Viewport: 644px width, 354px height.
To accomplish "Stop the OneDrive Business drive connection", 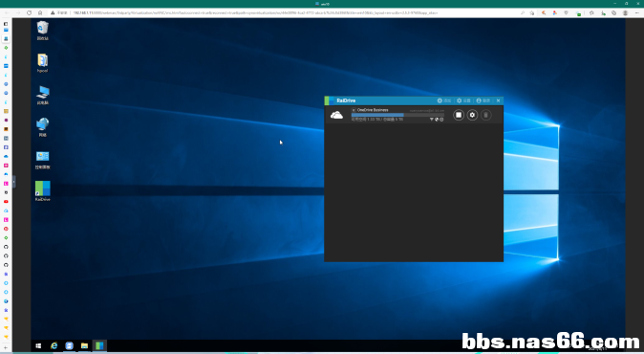I will [459, 115].
